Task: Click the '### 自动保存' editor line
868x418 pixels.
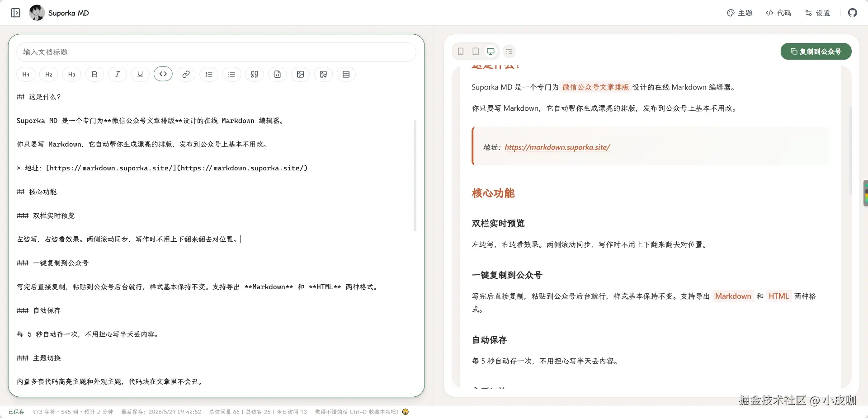Action: [39, 310]
